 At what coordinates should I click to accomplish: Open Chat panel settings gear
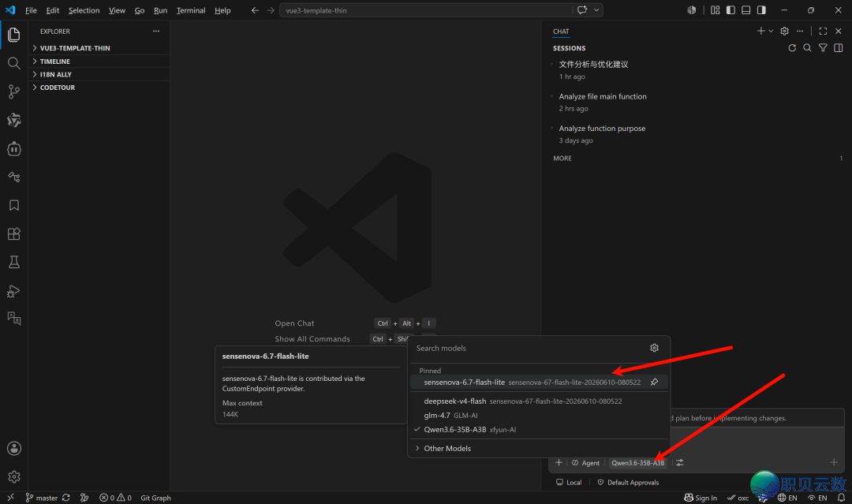coord(785,31)
